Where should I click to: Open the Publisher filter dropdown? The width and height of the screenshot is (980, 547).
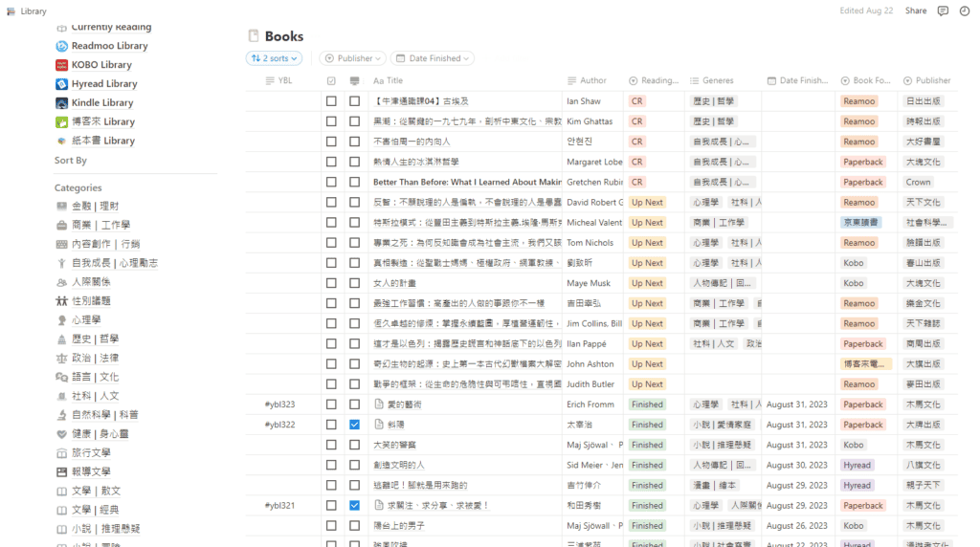click(x=352, y=58)
